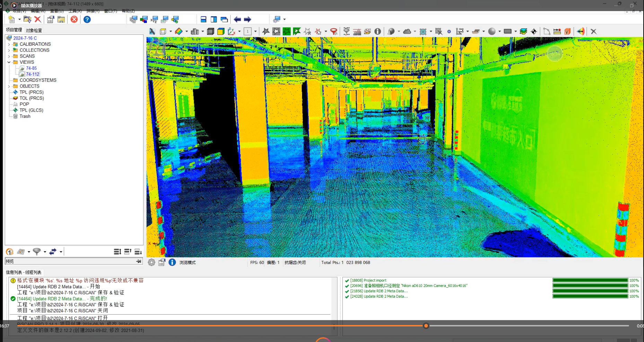This screenshot has width=644, height=342.
Task: Collapse the VIEWS folder in project tree
Action: [x=9, y=62]
